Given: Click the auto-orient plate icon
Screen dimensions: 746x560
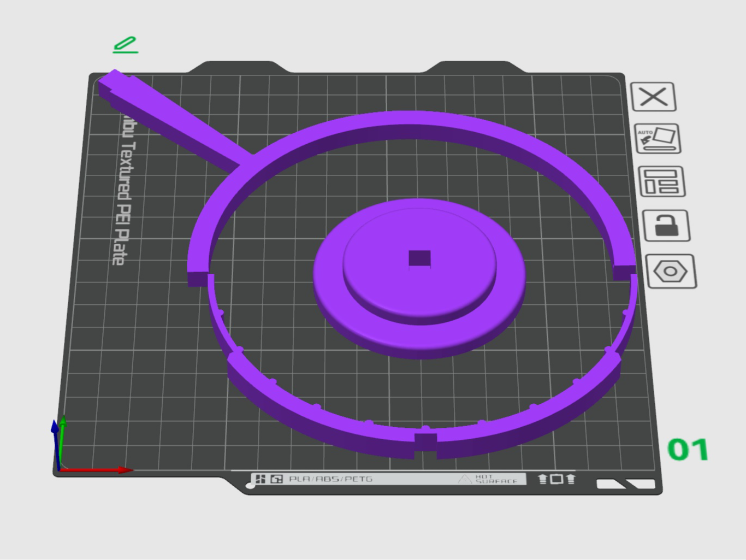Looking at the screenshot, I should tap(658, 139).
